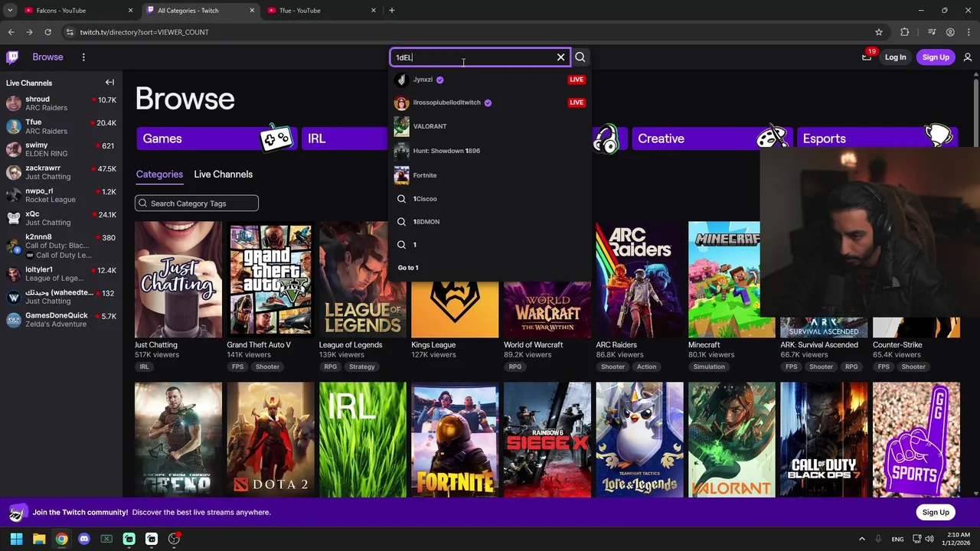The image size is (980, 551).
Task: Open the Minecraft category thumbnail
Action: click(x=724, y=279)
